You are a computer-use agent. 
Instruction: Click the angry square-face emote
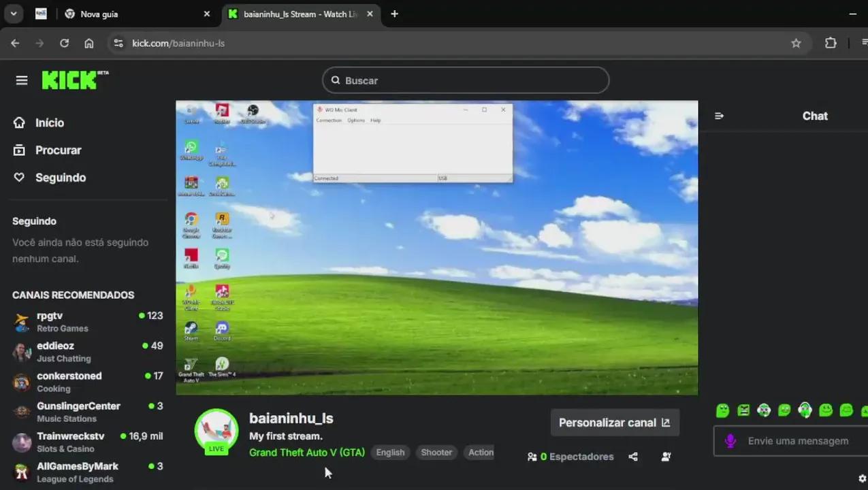point(743,410)
